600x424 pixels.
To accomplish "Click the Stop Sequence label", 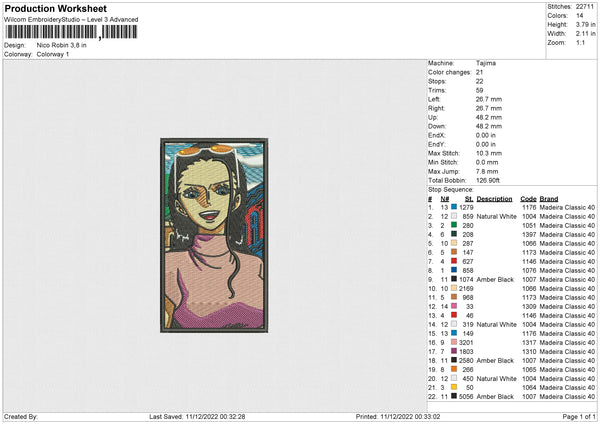I will point(451,190).
